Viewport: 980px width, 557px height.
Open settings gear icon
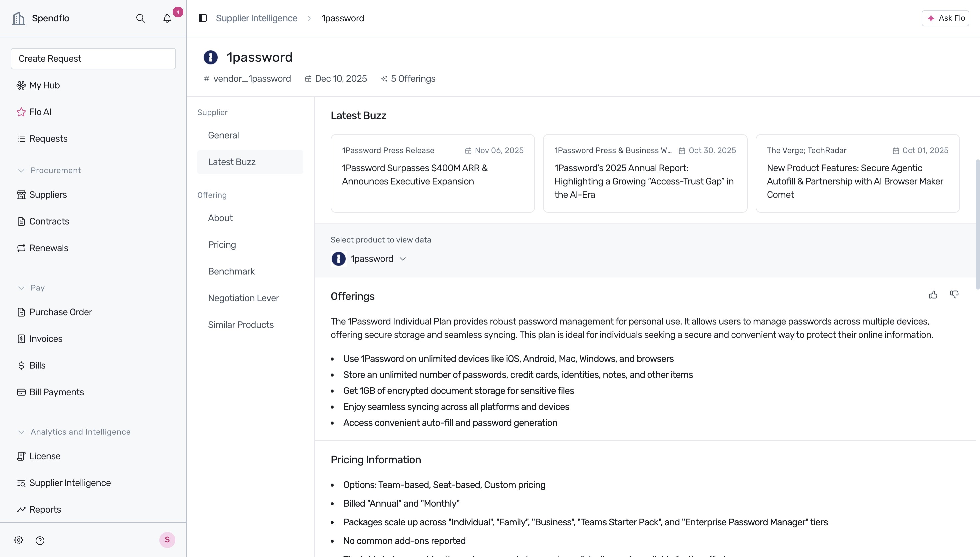19,540
